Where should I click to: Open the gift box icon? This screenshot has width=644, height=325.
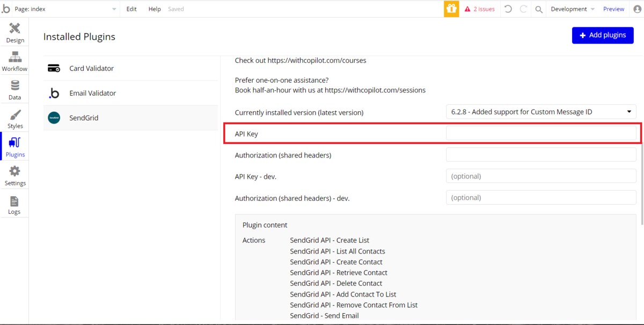click(451, 9)
